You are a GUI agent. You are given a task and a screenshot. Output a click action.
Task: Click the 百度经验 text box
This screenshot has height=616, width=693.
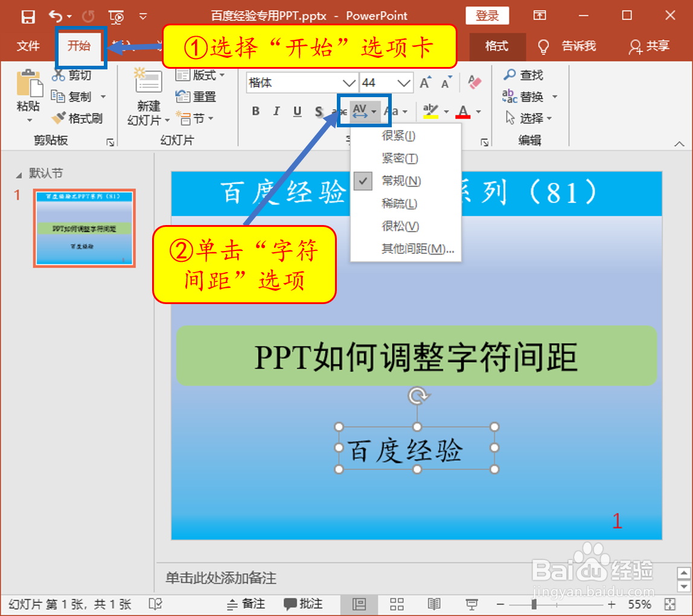(417, 448)
